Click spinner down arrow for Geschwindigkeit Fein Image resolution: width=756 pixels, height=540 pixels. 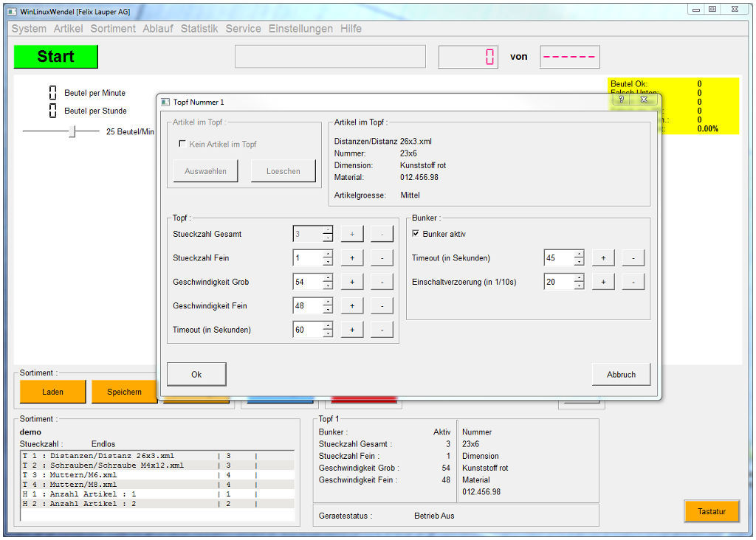(x=328, y=309)
